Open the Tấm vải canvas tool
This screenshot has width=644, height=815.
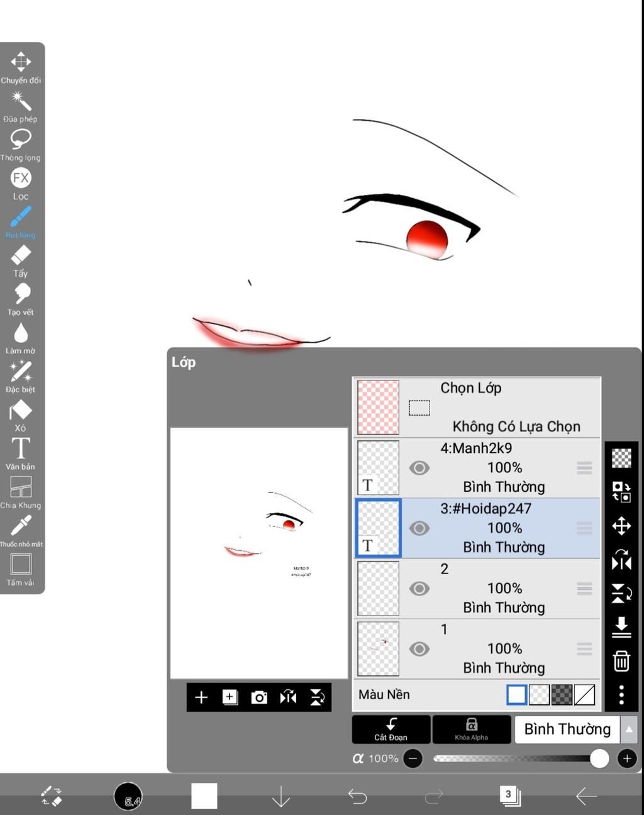pyautogui.click(x=21, y=570)
